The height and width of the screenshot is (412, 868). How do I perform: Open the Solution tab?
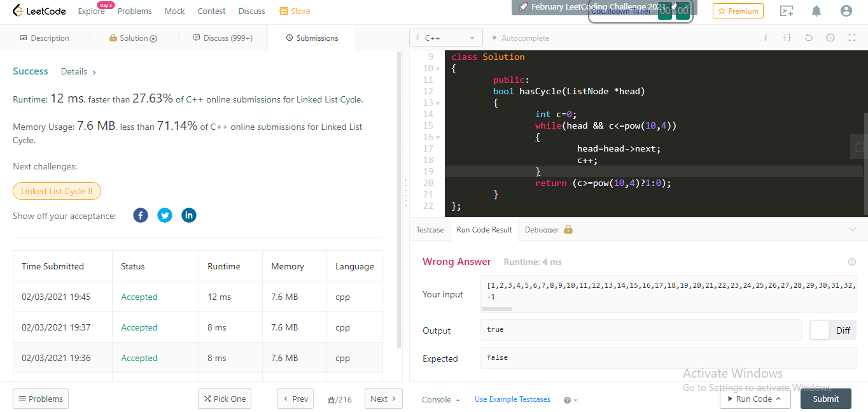(x=134, y=38)
